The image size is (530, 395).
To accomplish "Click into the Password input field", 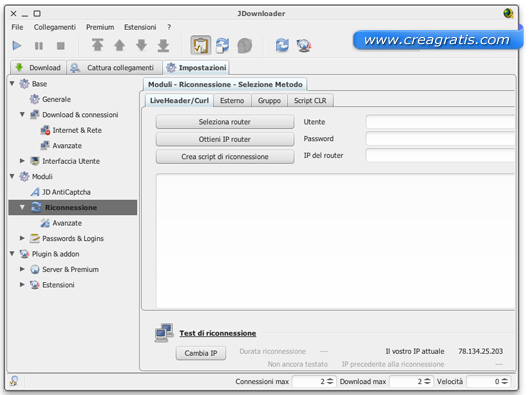I will coord(440,139).
